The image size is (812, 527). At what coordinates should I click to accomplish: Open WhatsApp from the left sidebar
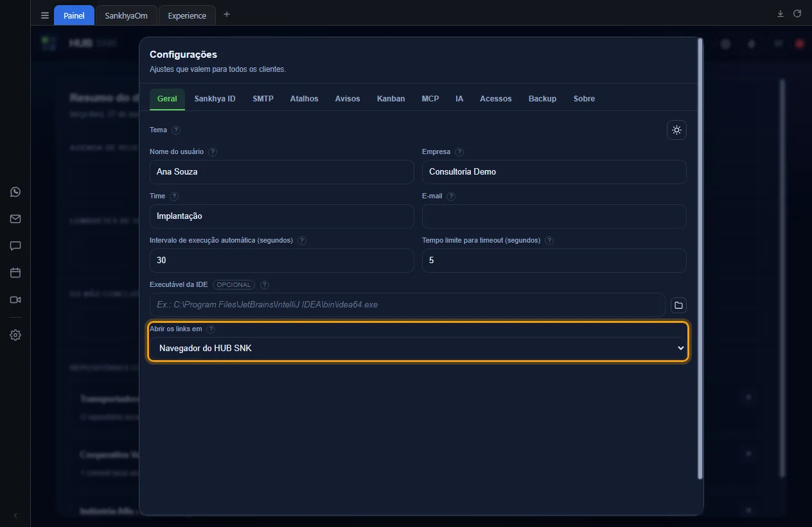click(15, 192)
